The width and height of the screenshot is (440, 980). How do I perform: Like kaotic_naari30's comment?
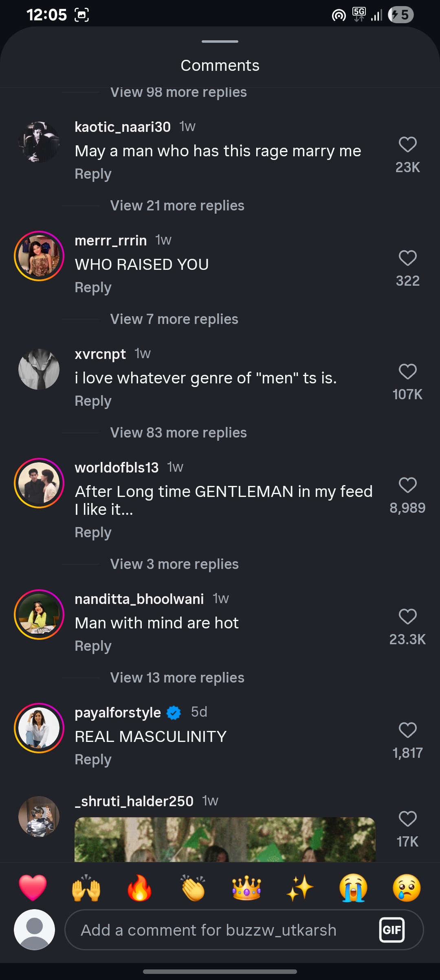(x=407, y=144)
